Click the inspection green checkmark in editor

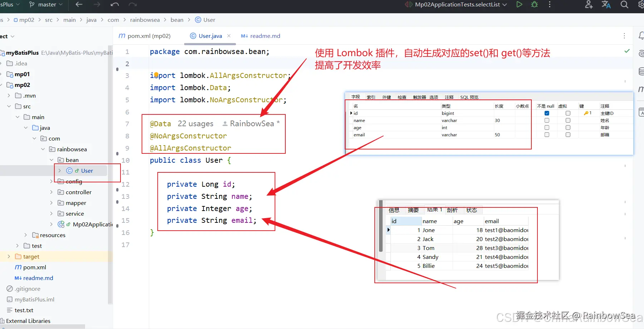click(x=627, y=51)
